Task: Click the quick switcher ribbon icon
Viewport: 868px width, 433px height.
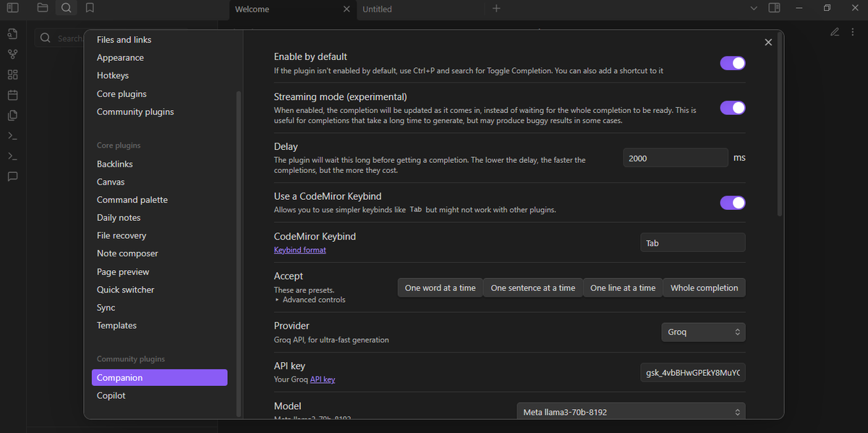Action: click(12, 34)
